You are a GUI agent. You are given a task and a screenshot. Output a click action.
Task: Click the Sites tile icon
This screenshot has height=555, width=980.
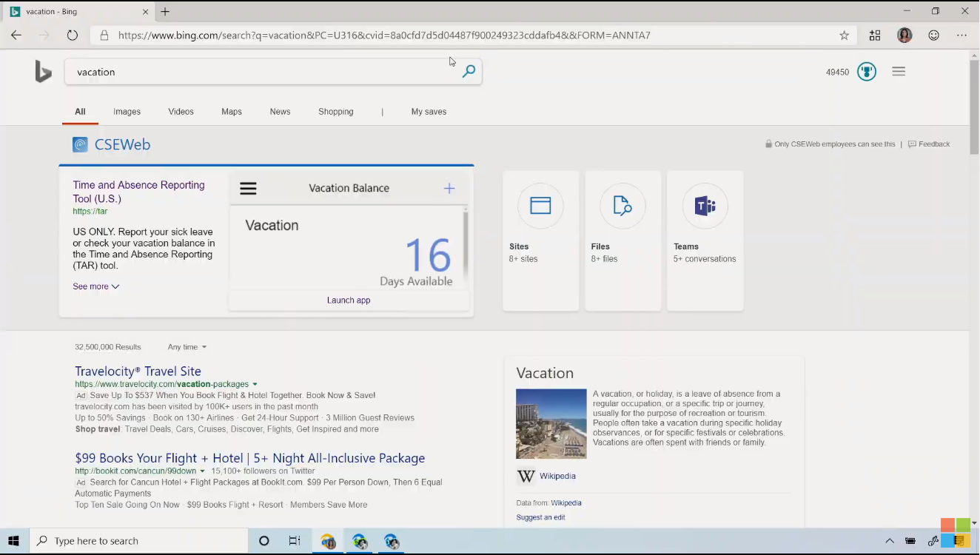click(x=540, y=206)
